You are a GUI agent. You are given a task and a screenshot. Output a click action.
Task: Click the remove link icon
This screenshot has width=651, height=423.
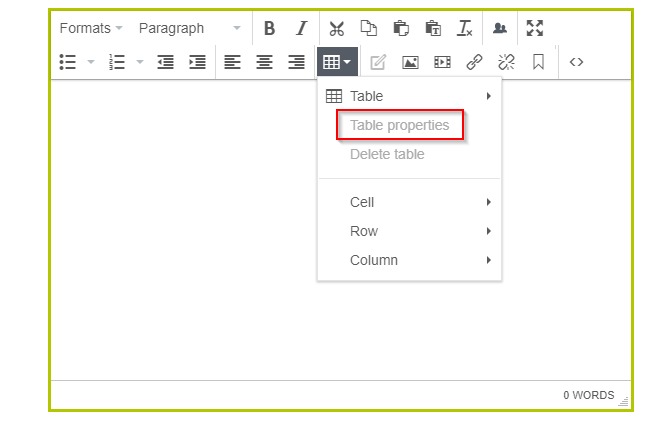tap(506, 62)
